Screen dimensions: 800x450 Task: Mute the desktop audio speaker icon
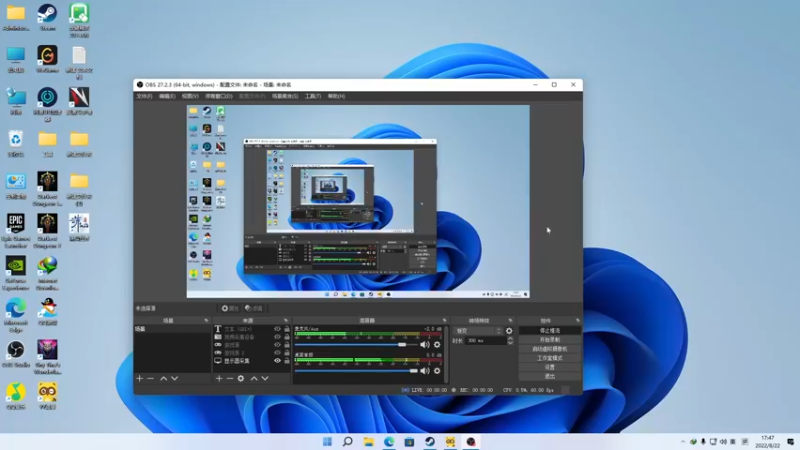[425, 370]
